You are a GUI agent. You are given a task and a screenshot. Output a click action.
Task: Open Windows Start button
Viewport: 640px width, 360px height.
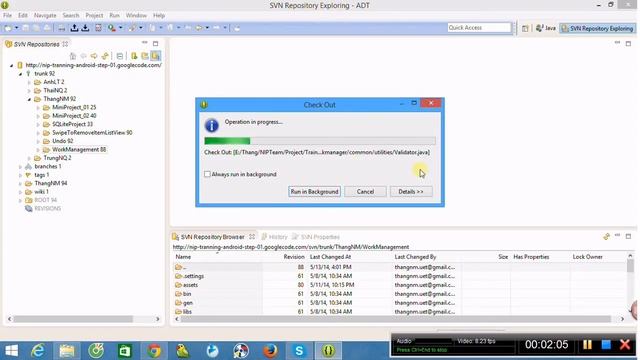11,351
